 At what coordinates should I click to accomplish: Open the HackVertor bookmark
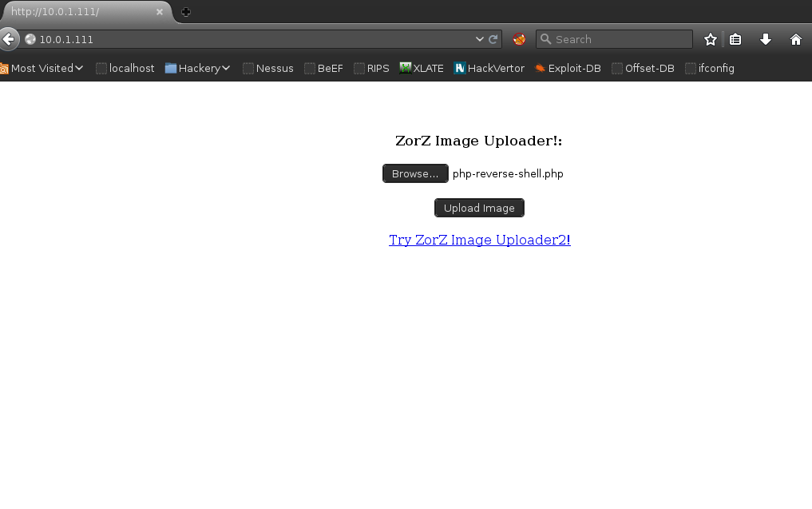click(x=489, y=68)
